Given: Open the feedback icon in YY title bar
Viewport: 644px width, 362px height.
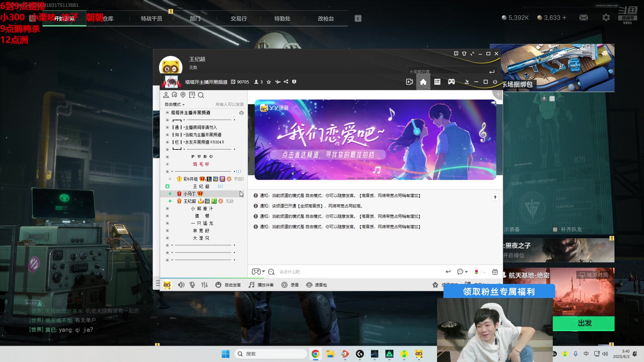Looking at the screenshot, I should point(456,54).
